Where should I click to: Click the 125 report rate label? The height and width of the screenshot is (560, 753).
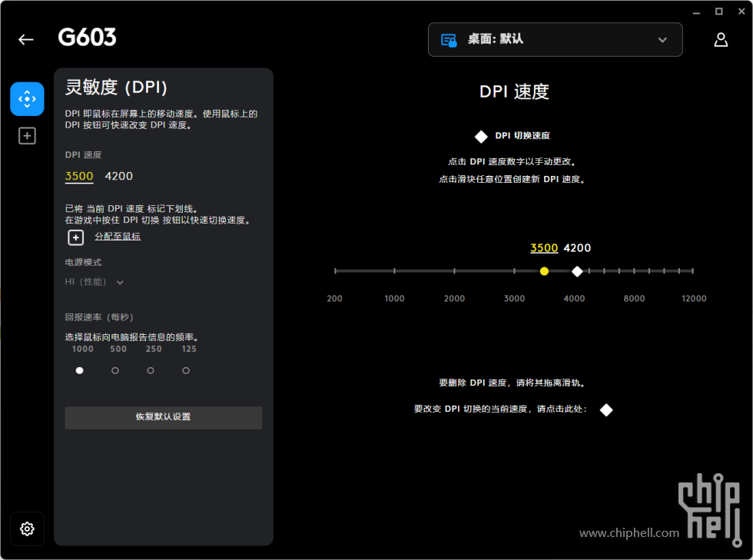[189, 350]
